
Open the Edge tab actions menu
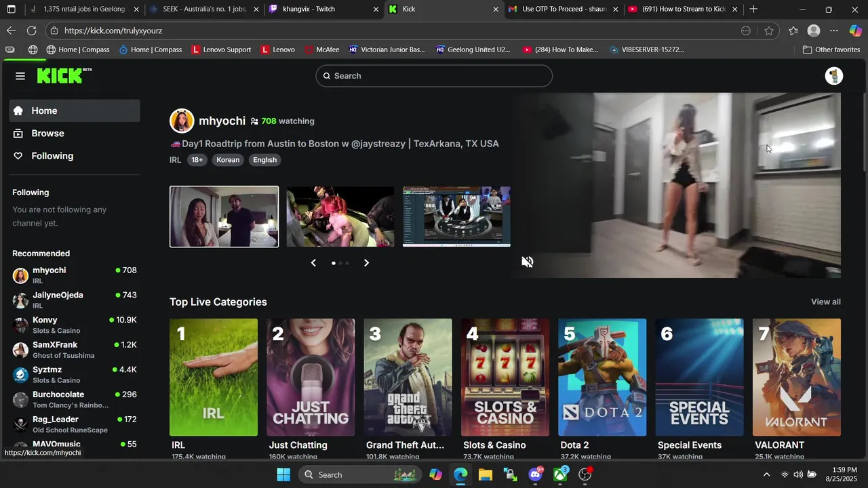coord(11,9)
